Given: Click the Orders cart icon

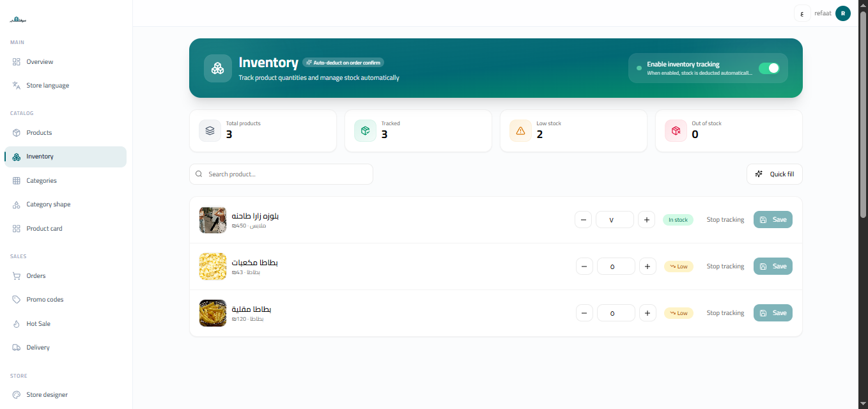Looking at the screenshot, I should pos(17,276).
